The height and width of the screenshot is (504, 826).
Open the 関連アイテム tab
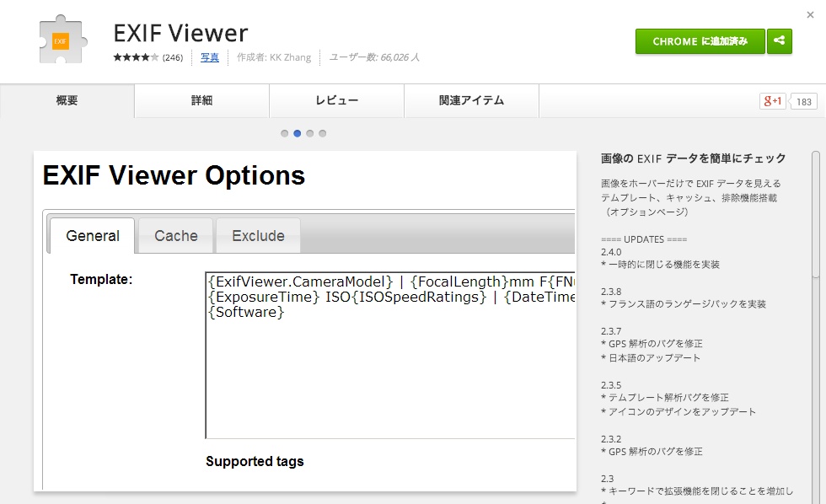point(471,100)
